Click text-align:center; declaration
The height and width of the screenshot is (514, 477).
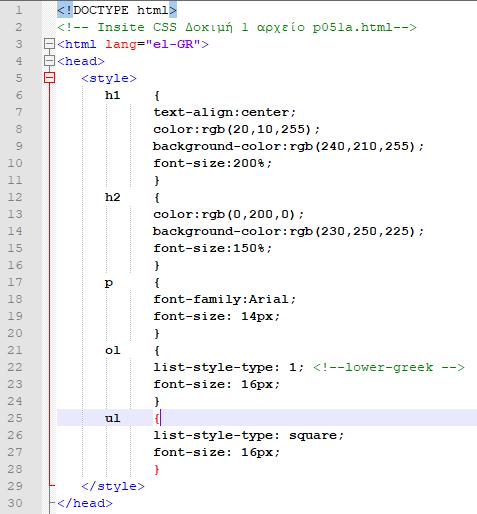224,112
